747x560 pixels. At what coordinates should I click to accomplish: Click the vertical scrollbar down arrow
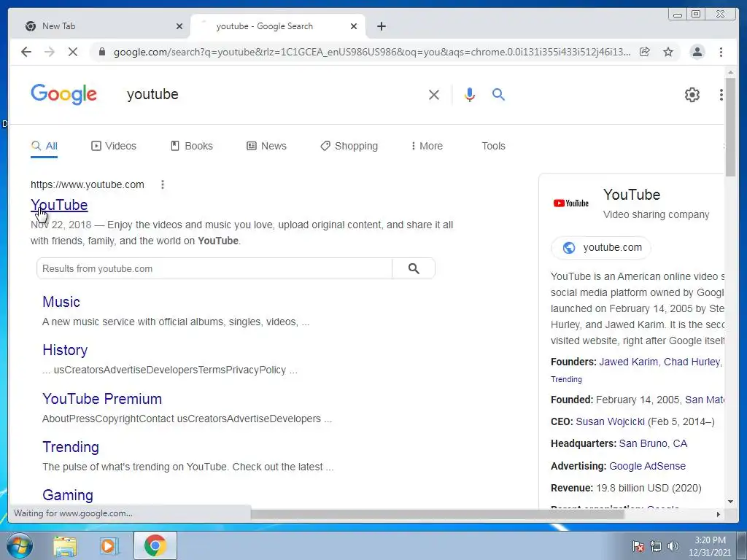point(730,502)
